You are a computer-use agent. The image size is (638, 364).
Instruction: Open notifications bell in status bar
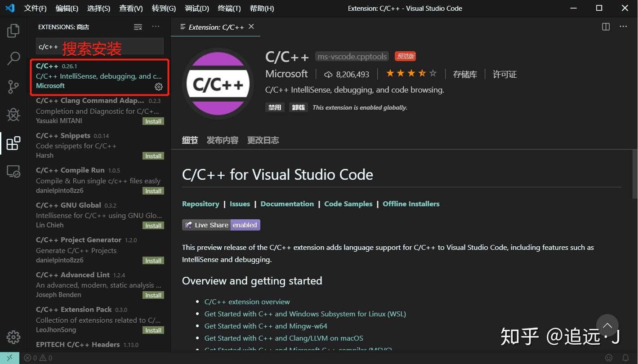(x=625, y=358)
